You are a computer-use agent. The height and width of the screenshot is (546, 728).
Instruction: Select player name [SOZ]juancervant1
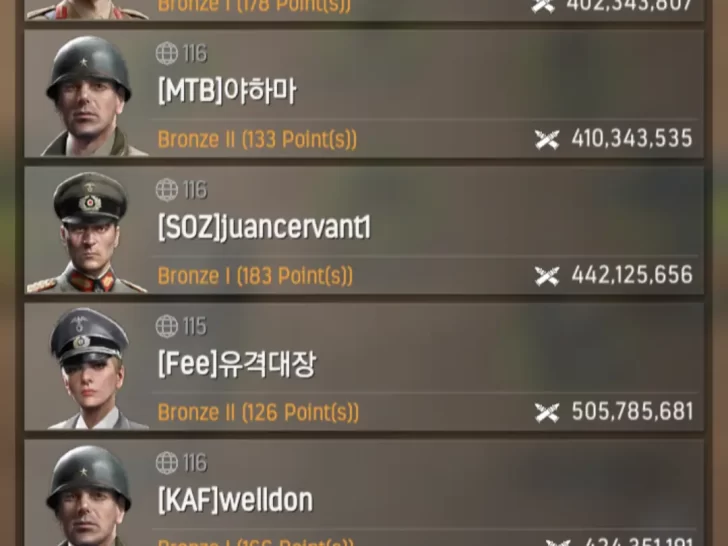264,228
